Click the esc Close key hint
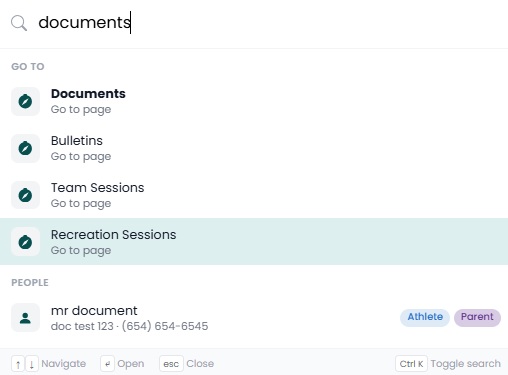 171,364
